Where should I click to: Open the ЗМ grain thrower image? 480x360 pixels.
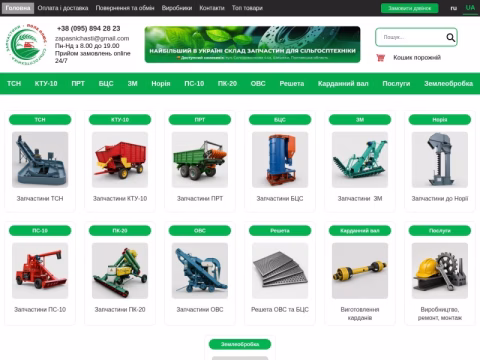coord(360,160)
